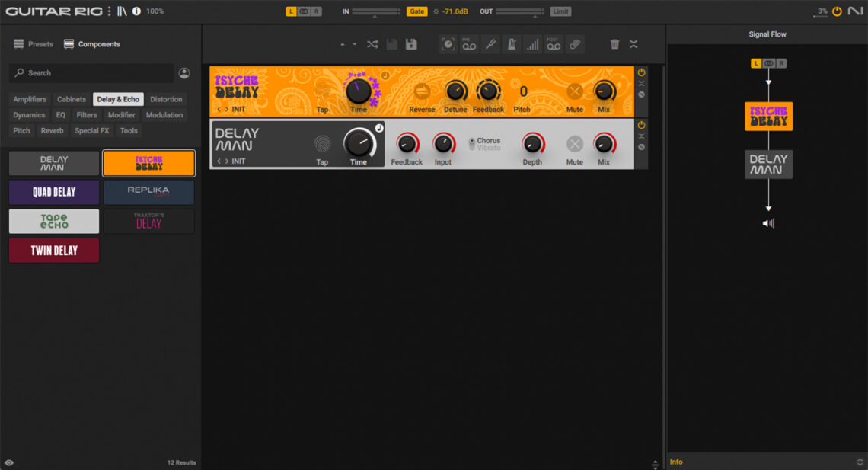This screenshot has width=868, height=470.
Task: Expand the Info panel at bottom right
Action: (x=860, y=461)
